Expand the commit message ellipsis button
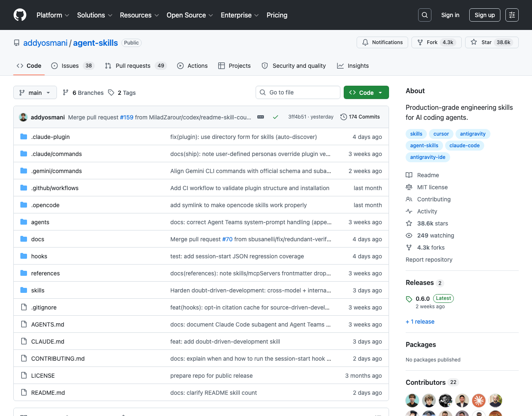 click(x=261, y=117)
